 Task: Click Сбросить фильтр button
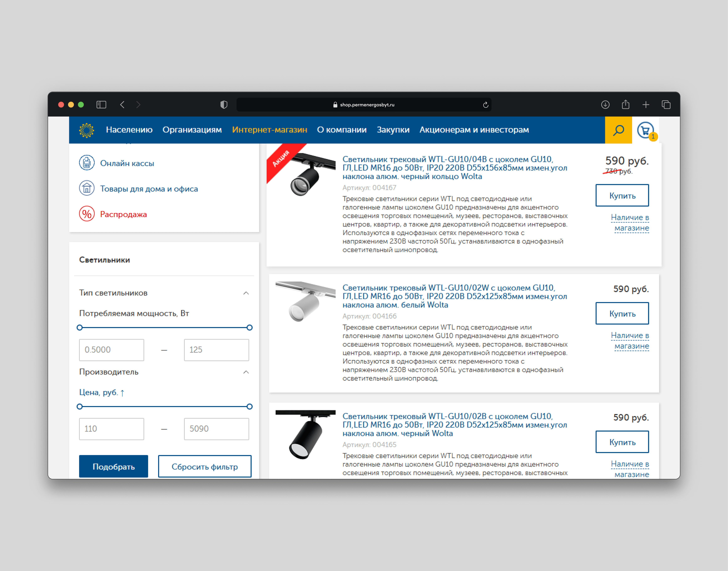(x=205, y=466)
